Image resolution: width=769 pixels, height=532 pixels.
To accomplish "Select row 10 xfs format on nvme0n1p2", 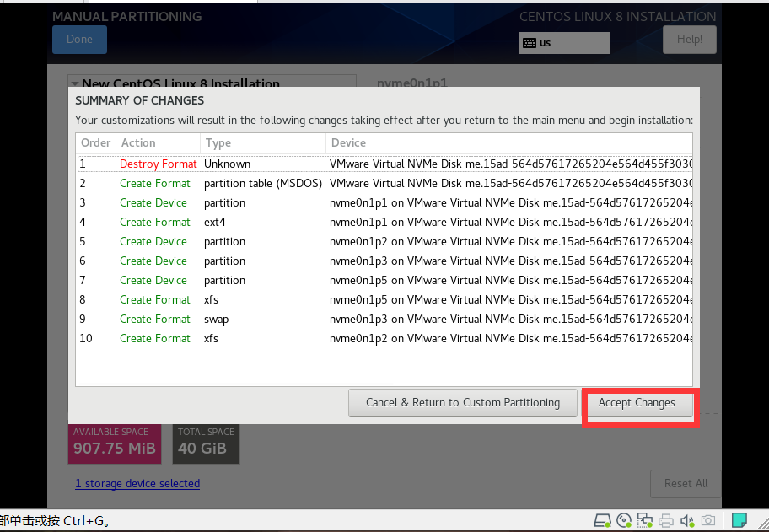I will click(x=384, y=338).
